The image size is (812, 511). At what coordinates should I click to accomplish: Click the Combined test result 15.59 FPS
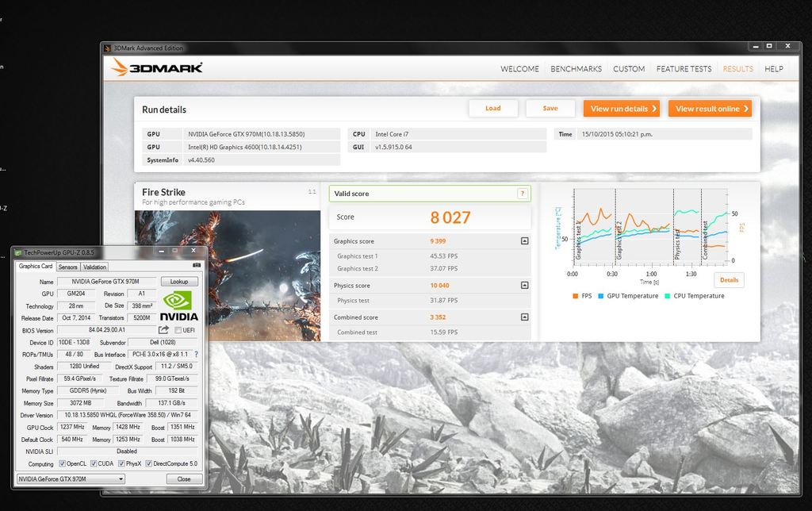(443, 332)
